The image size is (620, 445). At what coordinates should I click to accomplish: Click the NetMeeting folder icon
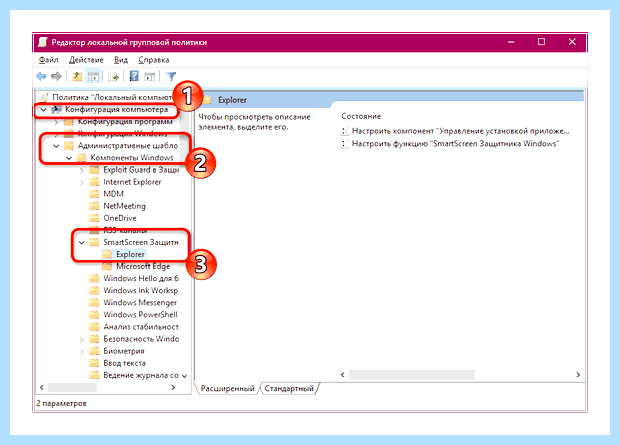(x=94, y=206)
